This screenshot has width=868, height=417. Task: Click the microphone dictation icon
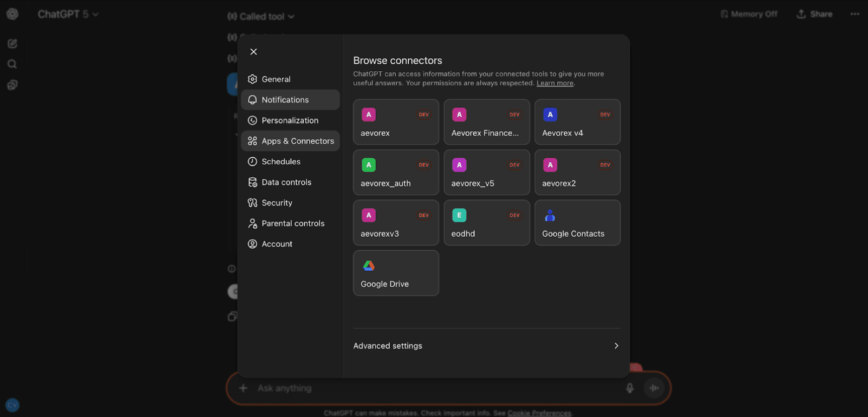point(630,388)
